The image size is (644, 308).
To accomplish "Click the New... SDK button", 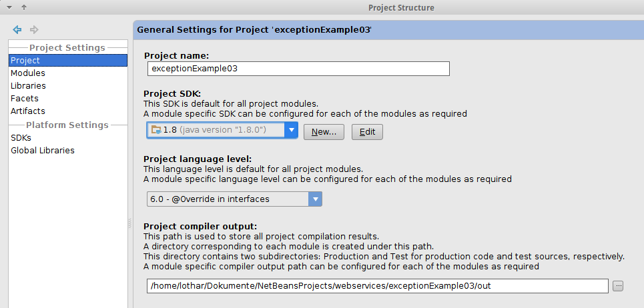I will tap(324, 132).
